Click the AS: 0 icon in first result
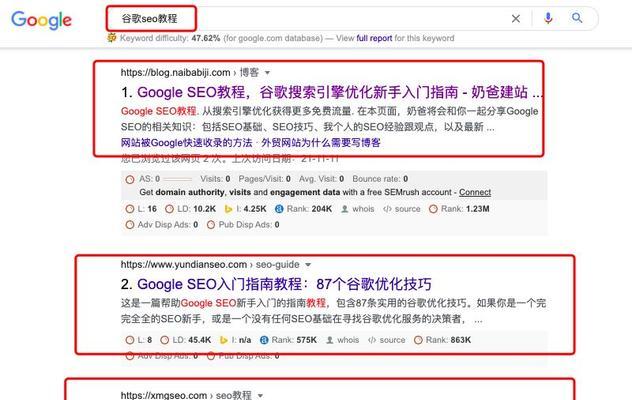This screenshot has height=400, width=632. (130, 179)
